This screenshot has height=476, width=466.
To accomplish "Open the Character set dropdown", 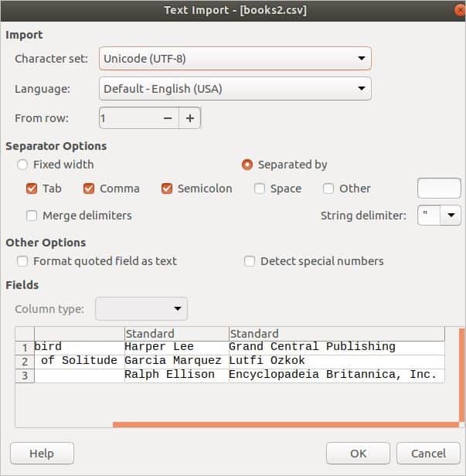I will click(235, 59).
